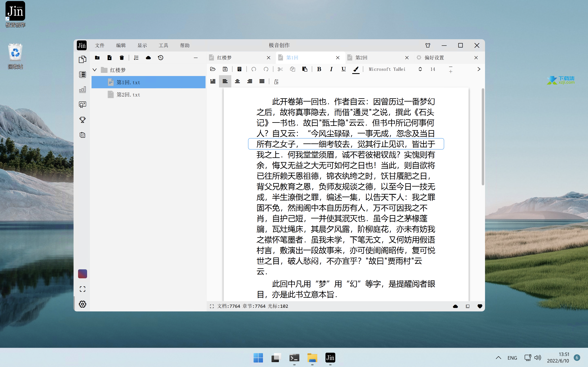
Task: Open the 工具 menu
Action: point(163,45)
